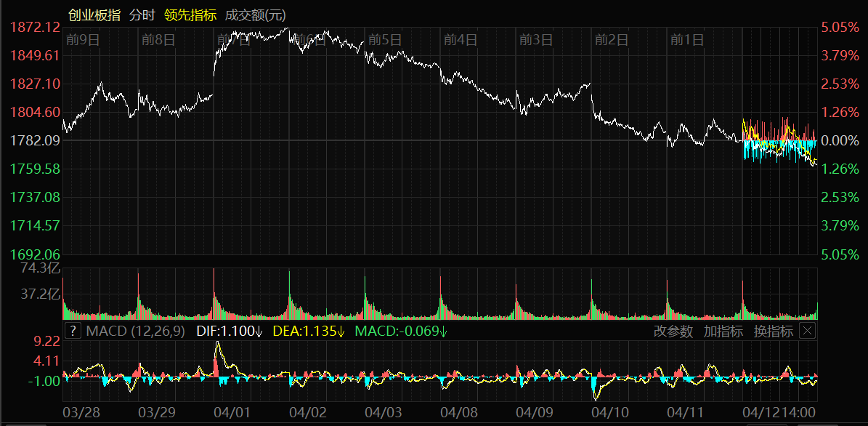This screenshot has height=426, width=868.
Task: Click the red 5.05% percentage label
Action: pos(840,27)
